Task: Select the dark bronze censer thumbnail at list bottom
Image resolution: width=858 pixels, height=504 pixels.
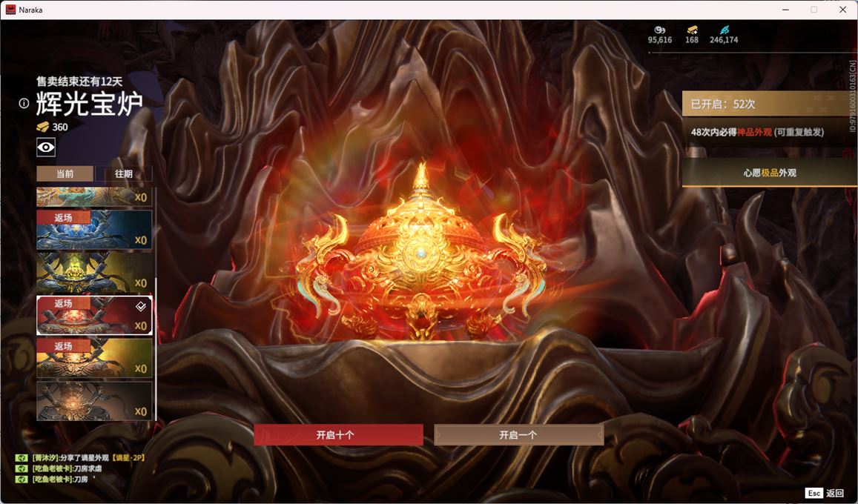Action: (94, 401)
